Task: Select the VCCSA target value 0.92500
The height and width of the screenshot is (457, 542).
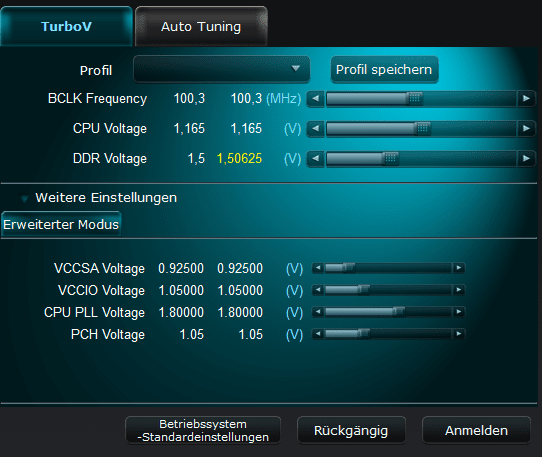Action: [240, 268]
